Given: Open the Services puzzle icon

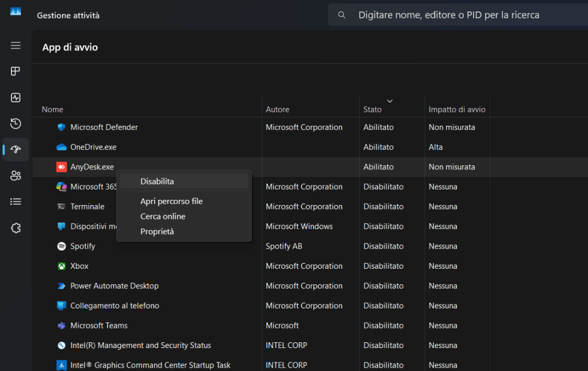Looking at the screenshot, I should coord(16,228).
